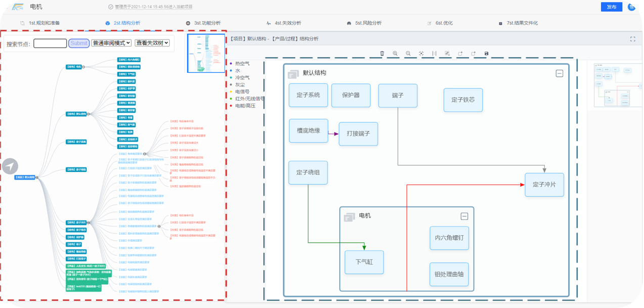Open the 普通审阅模式 dropdown
Image resolution: width=644 pixels, height=308 pixels.
[x=111, y=43]
